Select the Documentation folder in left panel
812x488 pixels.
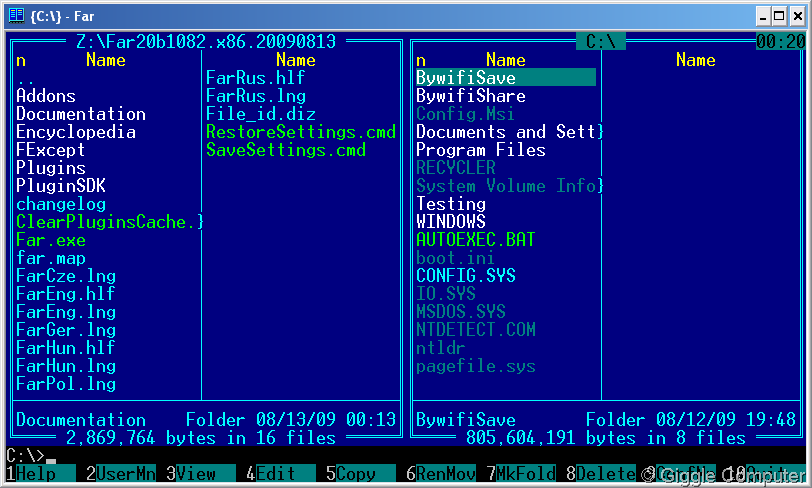click(81, 114)
